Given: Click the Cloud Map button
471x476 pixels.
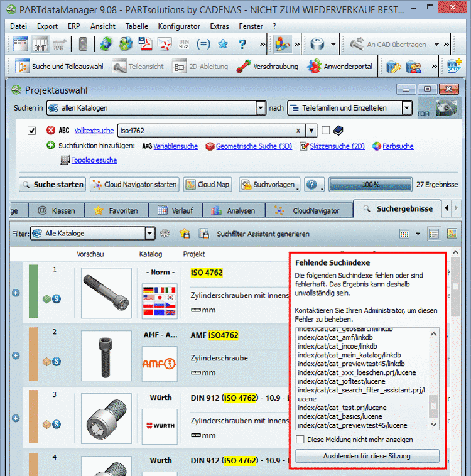Looking at the screenshot, I should (208, 184).
